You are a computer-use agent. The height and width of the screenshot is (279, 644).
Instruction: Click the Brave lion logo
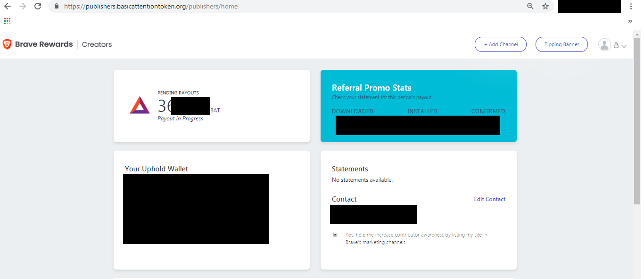tap(7, 44)
